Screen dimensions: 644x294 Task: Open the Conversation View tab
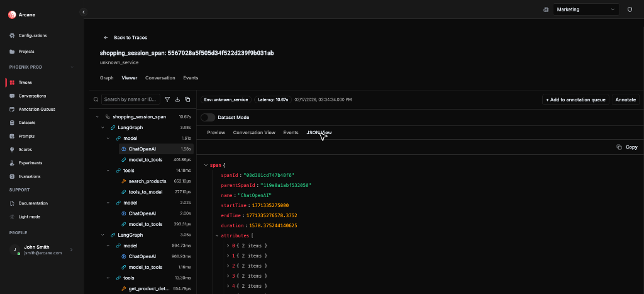(x=254, y=132)
